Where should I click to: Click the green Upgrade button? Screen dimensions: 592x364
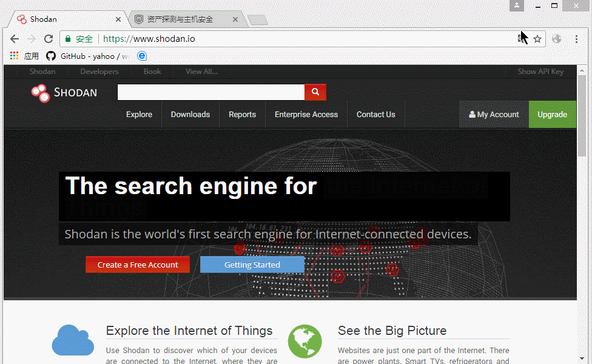(553, 115)
